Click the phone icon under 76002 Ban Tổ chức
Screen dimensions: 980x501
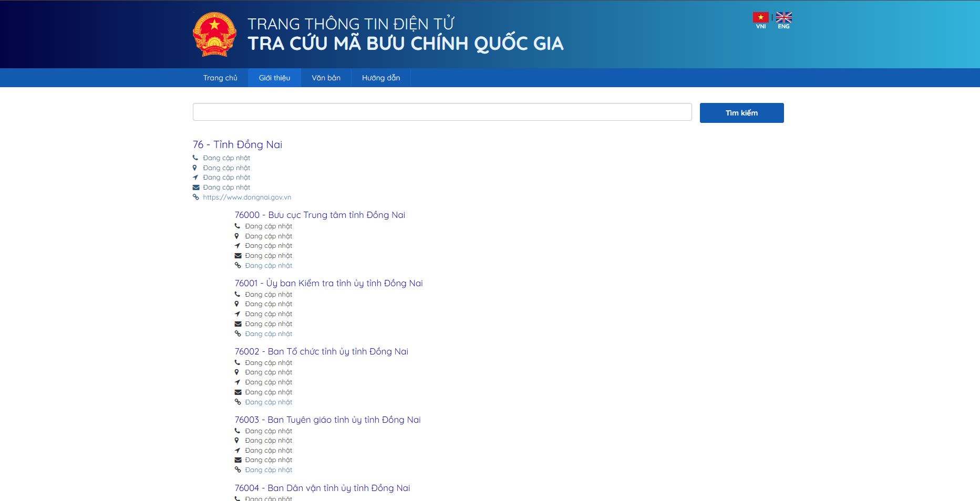tap(239, 362)
